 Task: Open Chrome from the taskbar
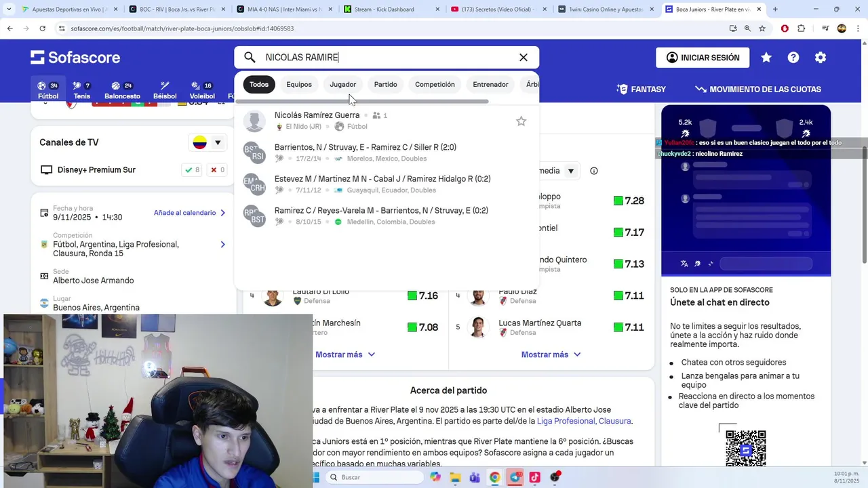point(495,477)
